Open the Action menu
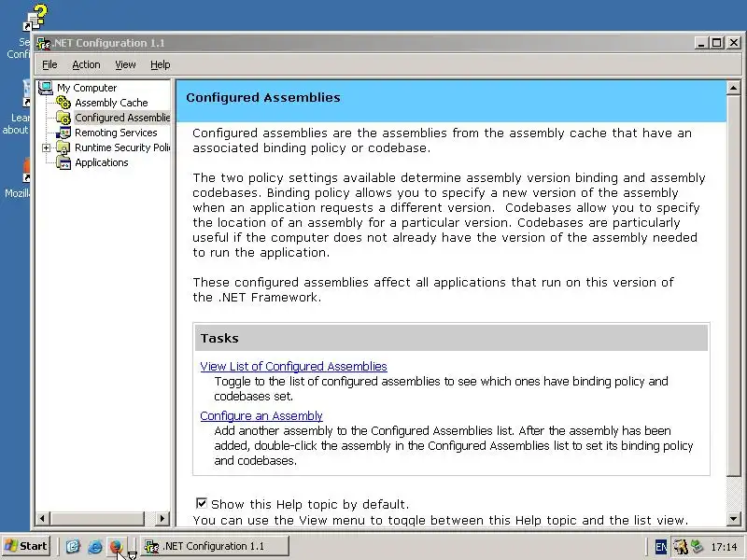This screenshot has width=747, height=560. click(86, 64)
